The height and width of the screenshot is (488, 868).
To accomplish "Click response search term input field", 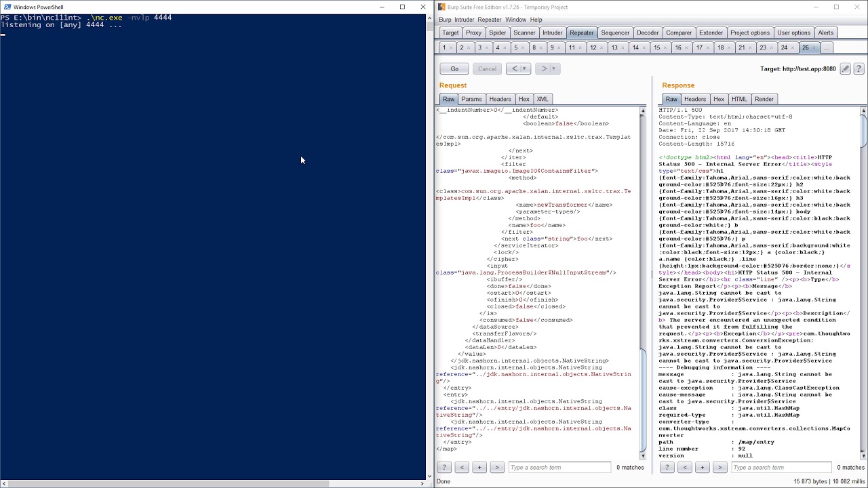I will click(781, 467).
